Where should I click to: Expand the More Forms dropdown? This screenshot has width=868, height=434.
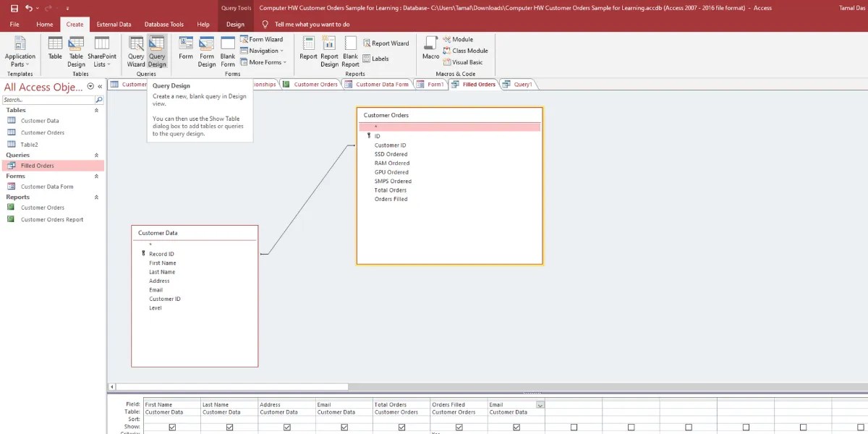pos(263,62)
